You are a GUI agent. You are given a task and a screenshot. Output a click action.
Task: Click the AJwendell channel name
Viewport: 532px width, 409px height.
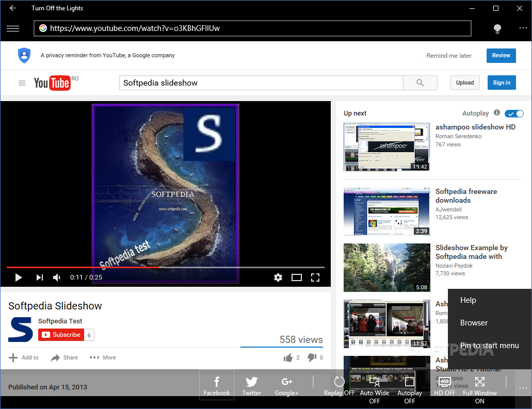tap(448, 209)
